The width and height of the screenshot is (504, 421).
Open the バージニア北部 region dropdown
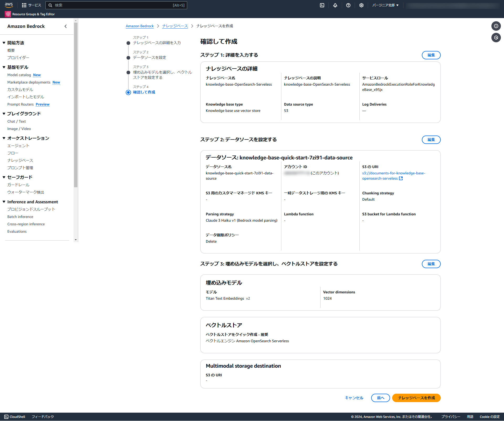385,5
